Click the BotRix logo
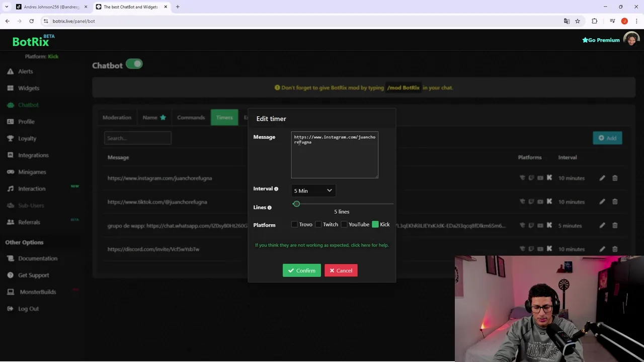This screenshot has width=644, height=362. pyautogui.click(x=33, y=41)
